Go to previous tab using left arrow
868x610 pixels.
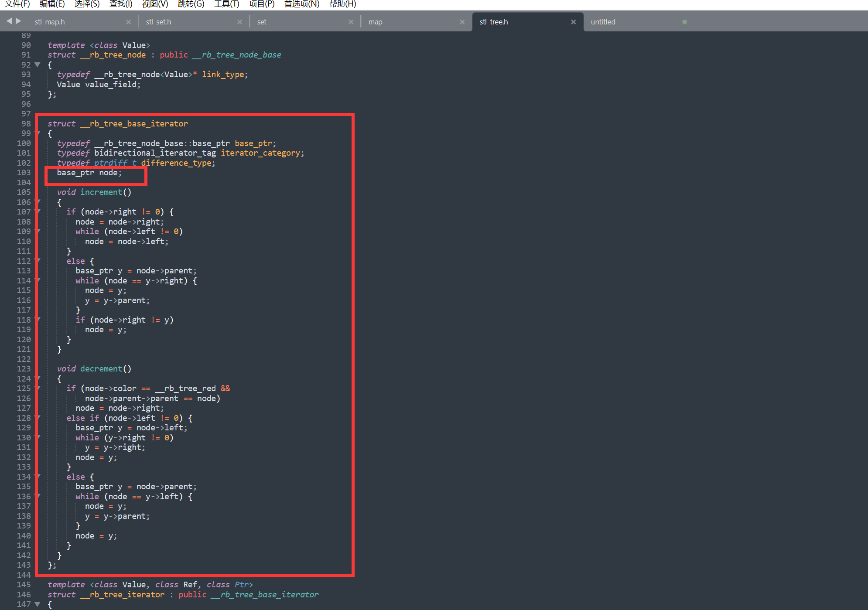9,21
